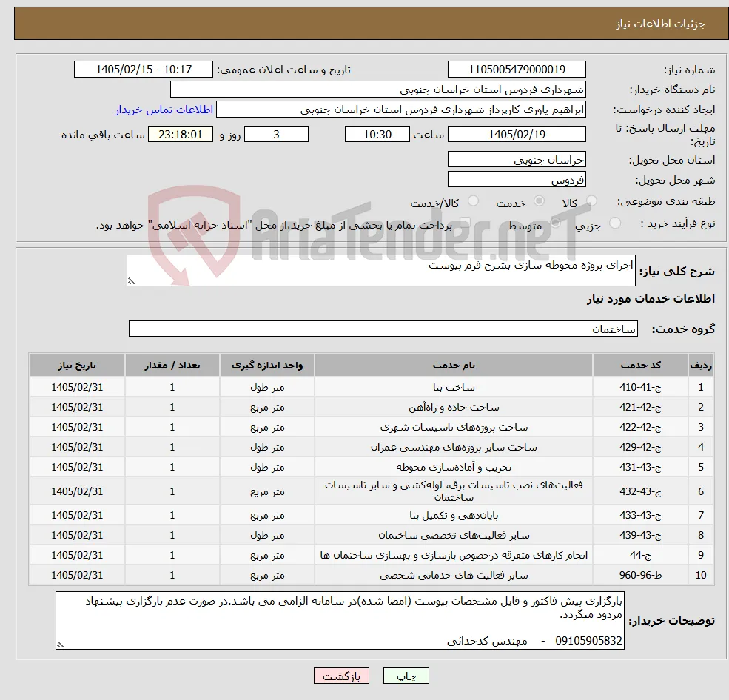Click the کد خدمت column header
The image size is (729, 700).
[640, 366]
